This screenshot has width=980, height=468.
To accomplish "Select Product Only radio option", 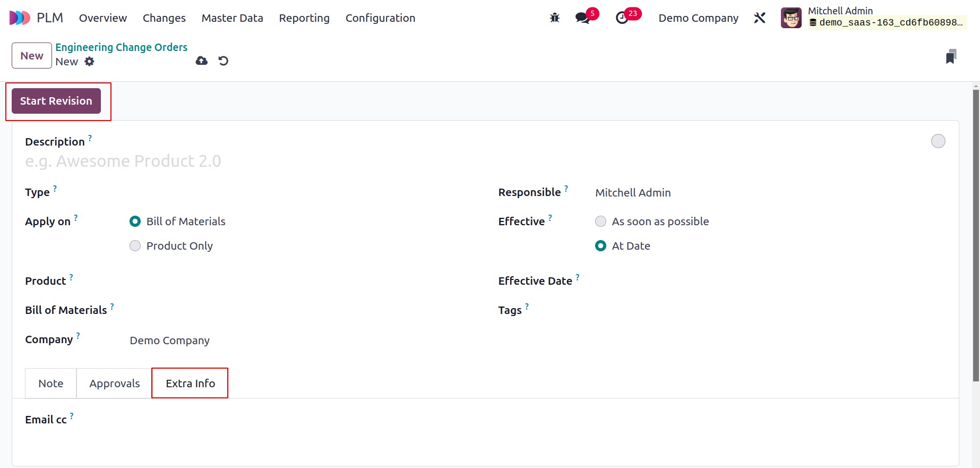I will 135,246.
